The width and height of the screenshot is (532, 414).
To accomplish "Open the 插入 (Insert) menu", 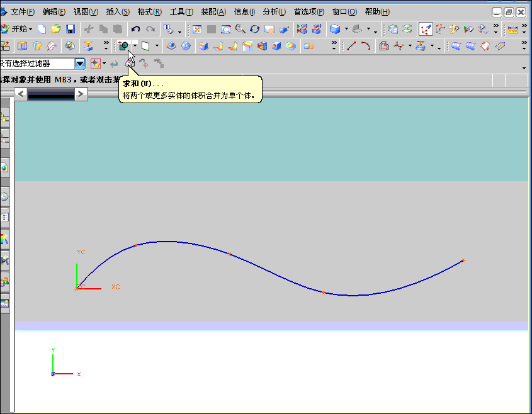I will click(x=116, y=11).
